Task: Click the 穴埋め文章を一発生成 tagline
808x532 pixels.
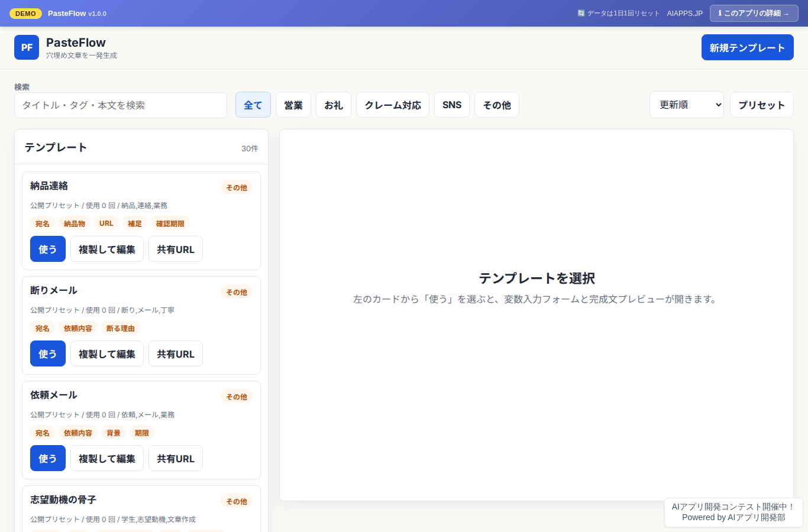Action: 82,56
